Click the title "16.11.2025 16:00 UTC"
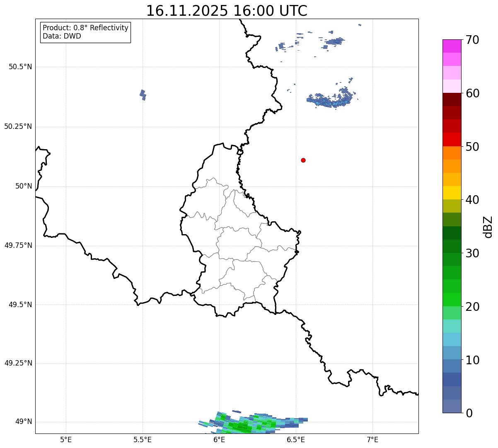498x448 pixels. pos(227,11)
